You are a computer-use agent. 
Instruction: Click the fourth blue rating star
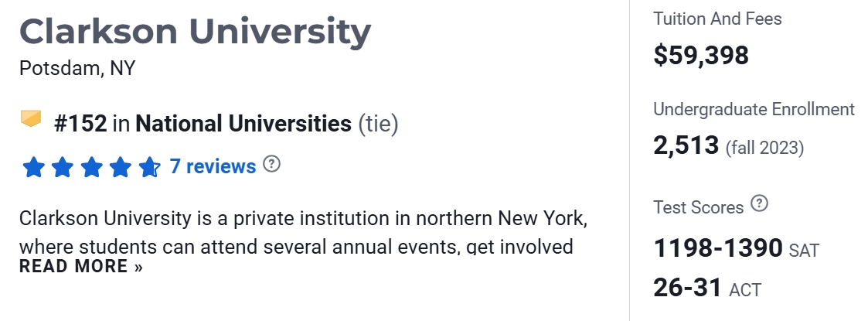click(120, 166)
